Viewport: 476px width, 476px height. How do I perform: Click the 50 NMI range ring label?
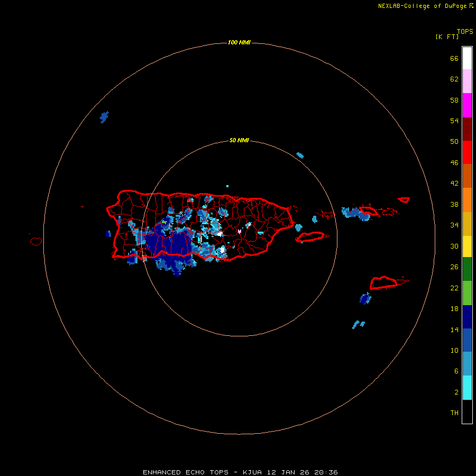tap(239, 140)
